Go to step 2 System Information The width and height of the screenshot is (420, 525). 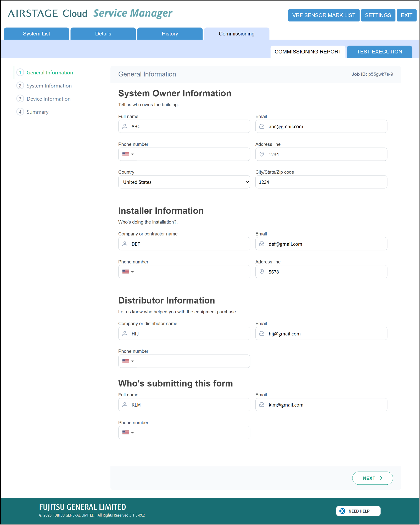[49, 86]
